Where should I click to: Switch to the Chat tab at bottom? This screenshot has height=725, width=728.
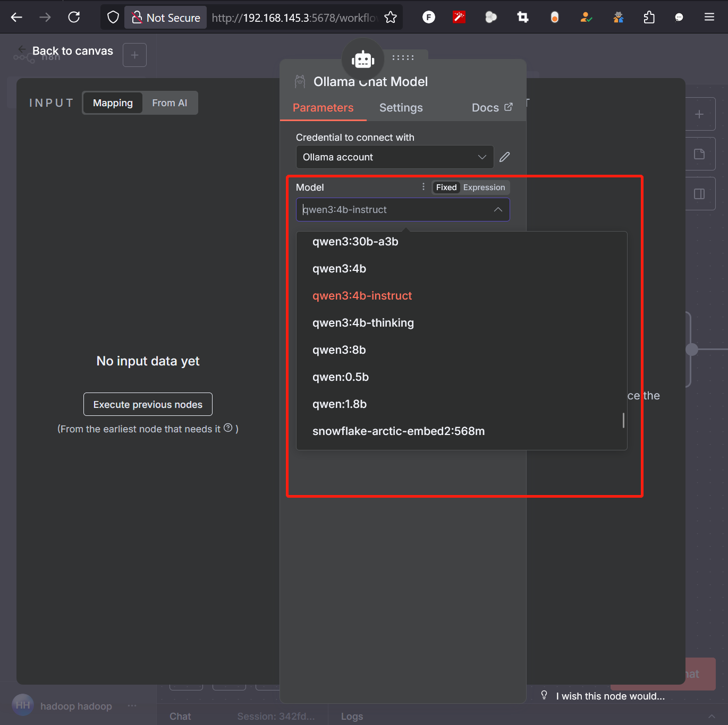tap(180, 716)
